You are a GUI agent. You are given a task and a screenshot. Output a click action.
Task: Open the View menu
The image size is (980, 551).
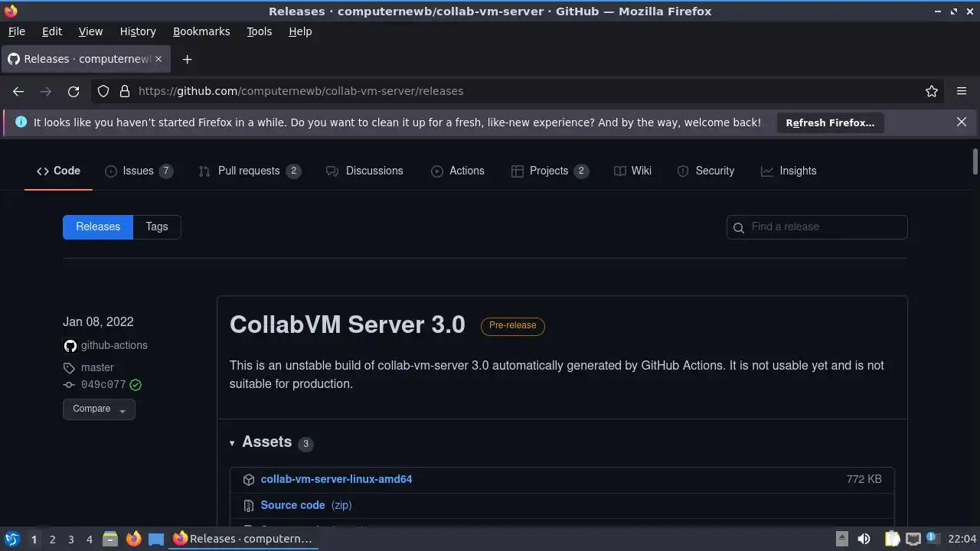tap(90, 31)
